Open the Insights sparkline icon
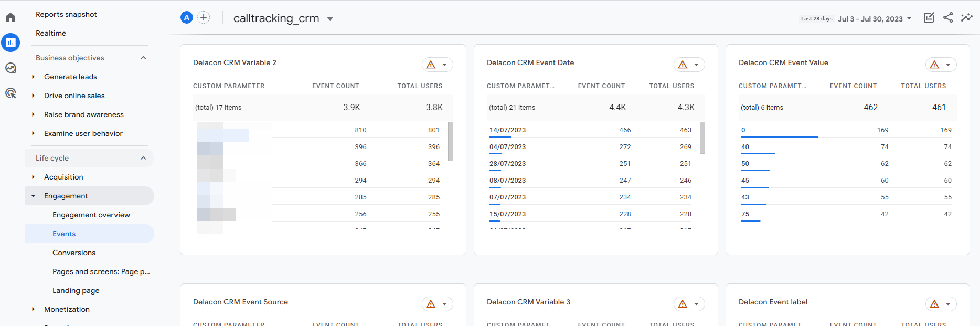The height and width of the screenshot is (326, 980). click(966, 17)
